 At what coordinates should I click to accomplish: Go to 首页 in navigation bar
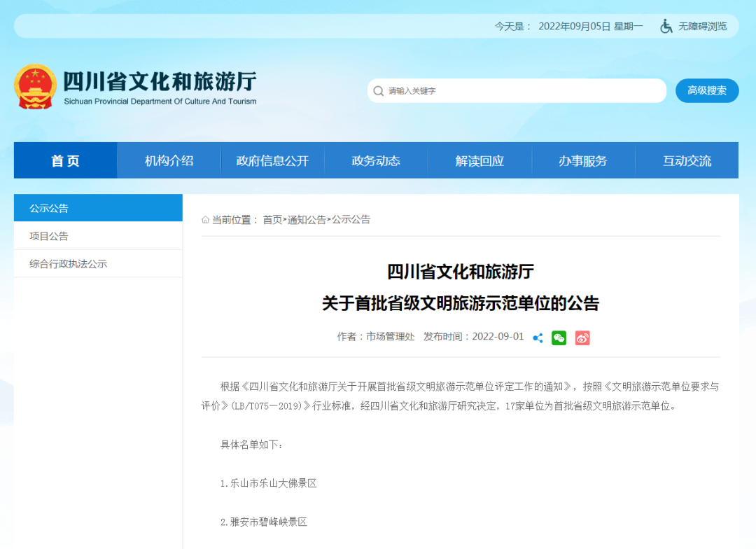(x=66, y=160)
